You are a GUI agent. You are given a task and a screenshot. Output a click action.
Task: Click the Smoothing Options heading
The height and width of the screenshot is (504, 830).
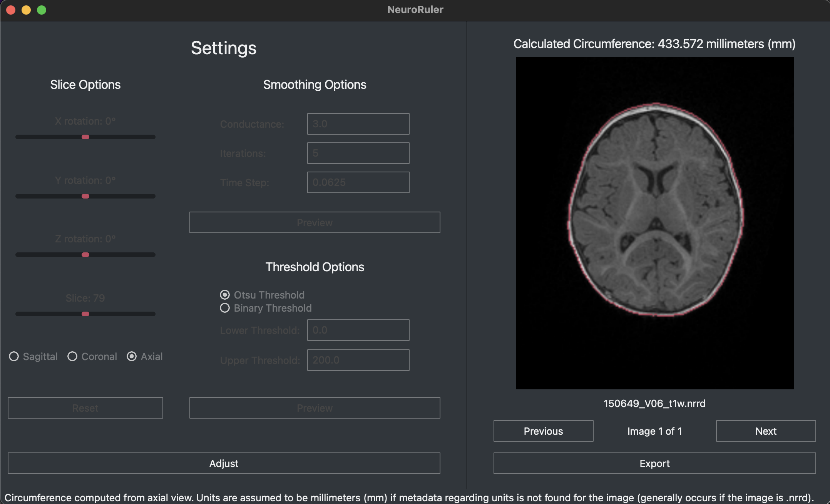pyautogui.click(x=315, y=85)
